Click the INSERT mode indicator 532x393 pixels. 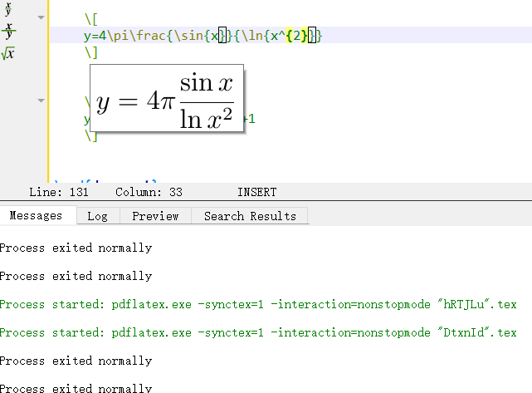click(x=256, y=192)
